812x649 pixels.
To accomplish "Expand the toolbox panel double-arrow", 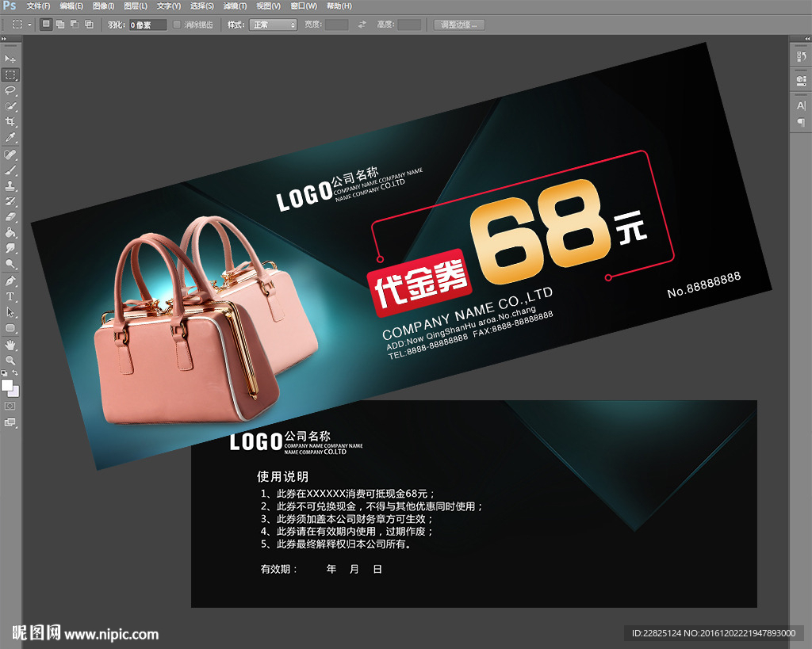I will pyautogui.click(x=4, y=39).
